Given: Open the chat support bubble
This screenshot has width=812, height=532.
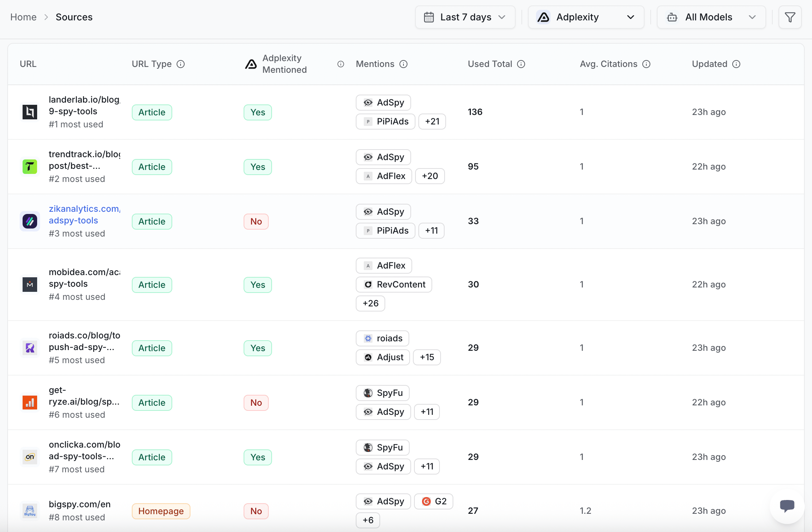Looking at the screenshot, I should [787, 506].
